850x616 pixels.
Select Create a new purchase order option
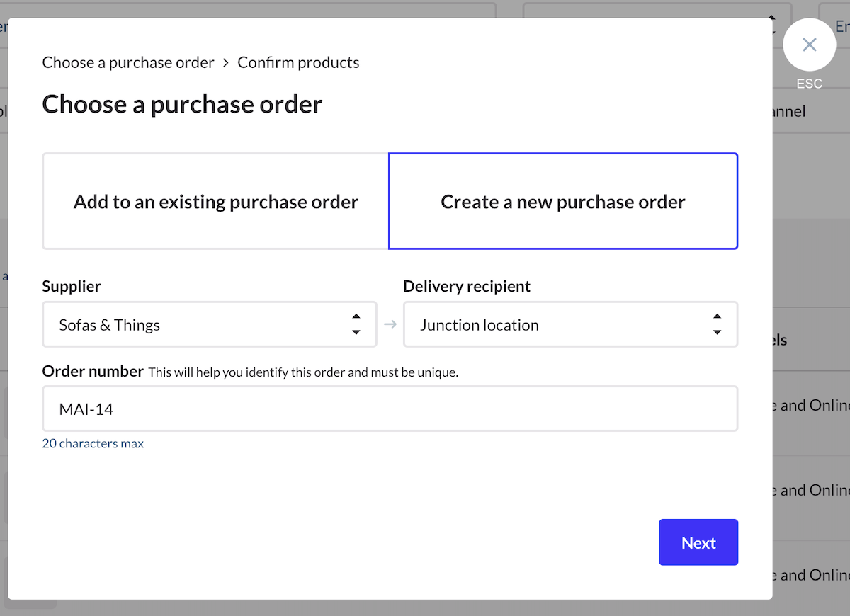563,202
